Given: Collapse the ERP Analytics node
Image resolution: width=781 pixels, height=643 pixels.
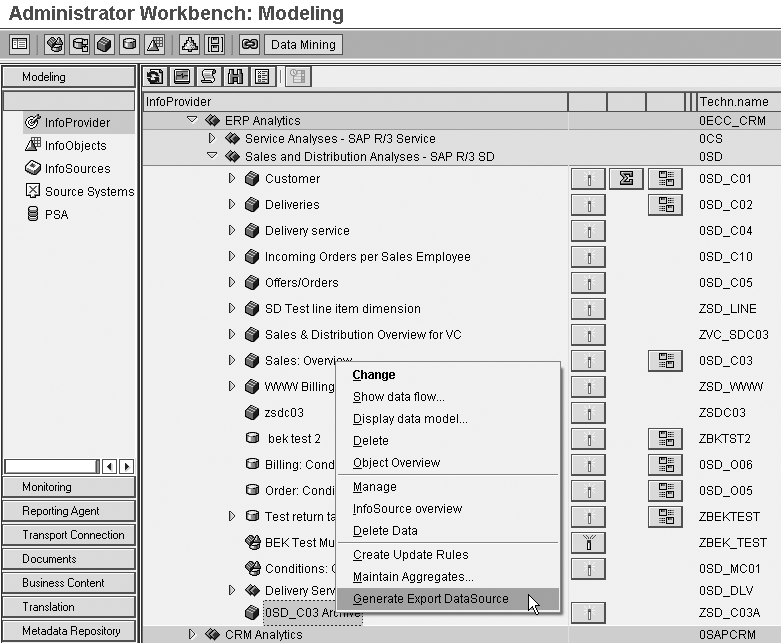Looking at the screenshot, I should click(192, 120).
